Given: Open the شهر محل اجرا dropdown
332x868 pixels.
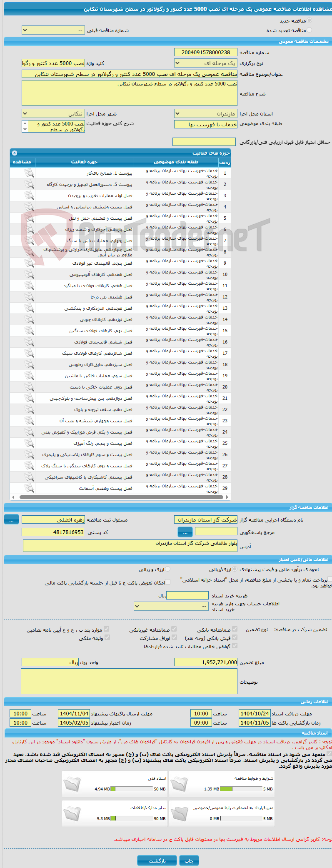Looking at the screenshot, I should [x=53, y=114].
